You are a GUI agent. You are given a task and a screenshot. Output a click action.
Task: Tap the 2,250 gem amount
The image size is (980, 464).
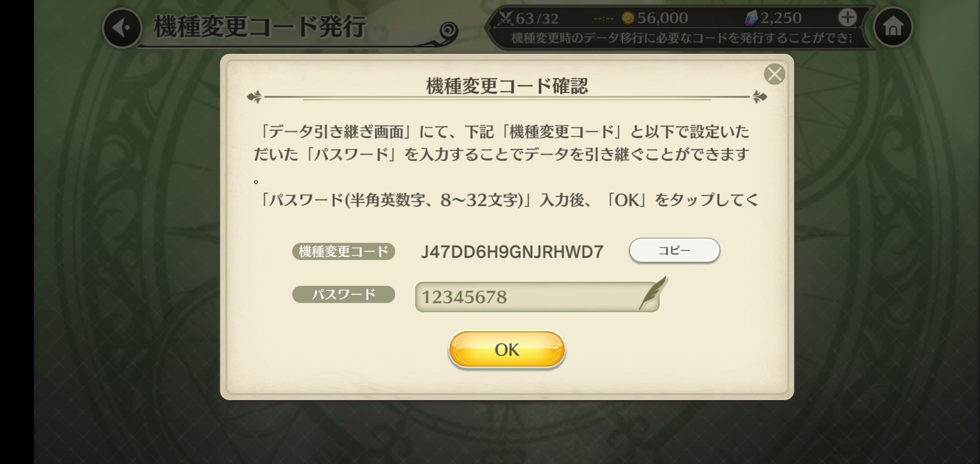[781, 18]
